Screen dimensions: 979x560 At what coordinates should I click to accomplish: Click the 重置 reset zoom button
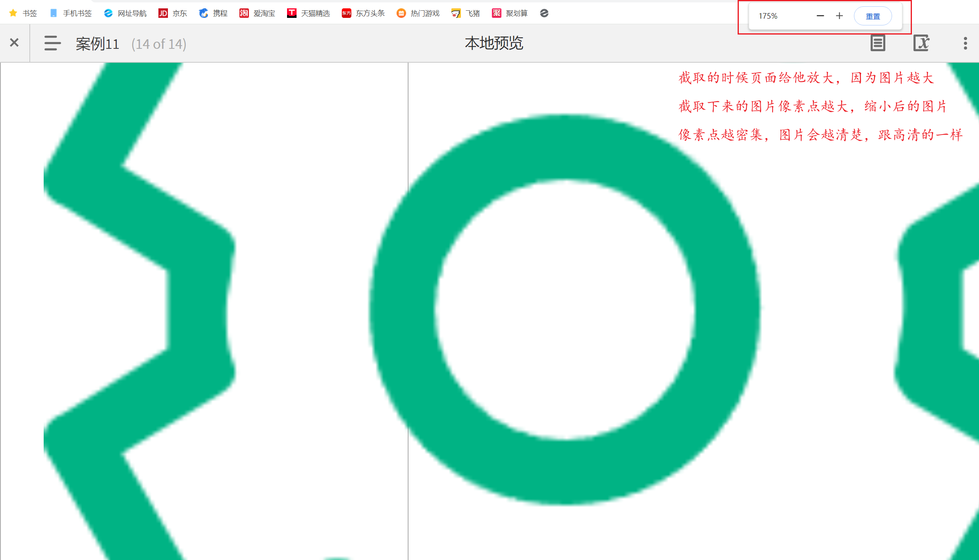coord(873,16)
